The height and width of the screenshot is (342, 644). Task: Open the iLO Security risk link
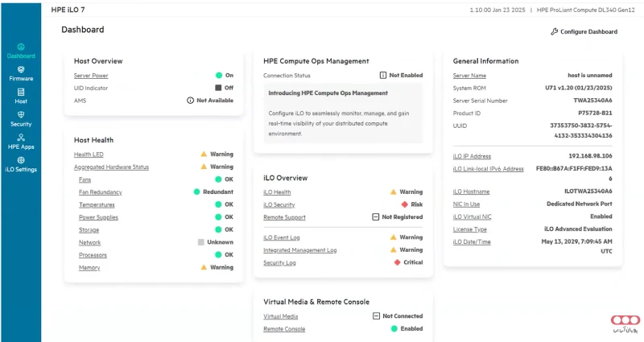tap(279, 205)
